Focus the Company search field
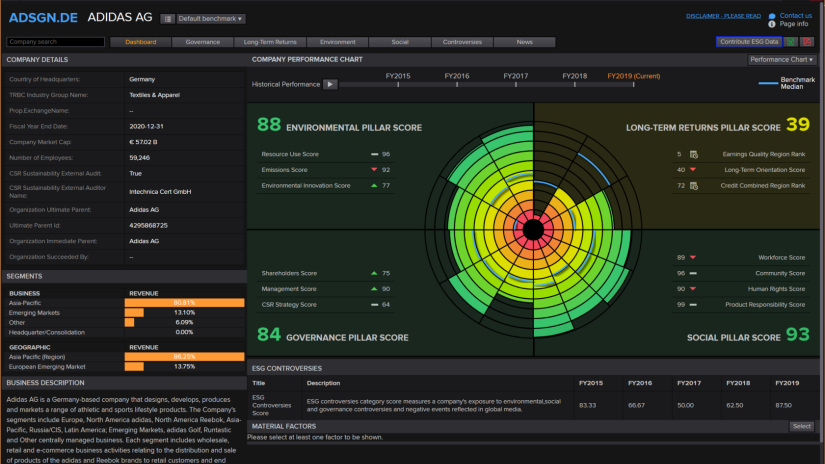The height and width of the screenshot is (464, 825). click(x=55, y=42)
